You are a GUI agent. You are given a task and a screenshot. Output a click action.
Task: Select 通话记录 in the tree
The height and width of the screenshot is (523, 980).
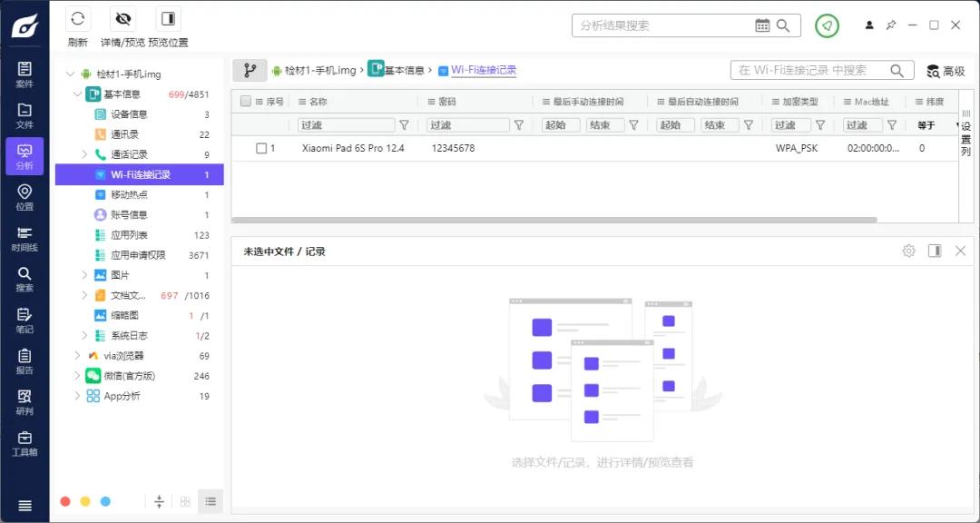129,154
